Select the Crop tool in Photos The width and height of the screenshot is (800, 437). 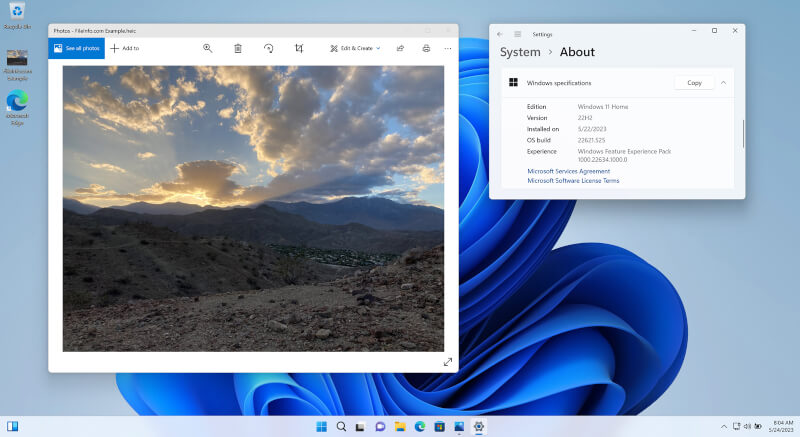click(x=299, y=48)
